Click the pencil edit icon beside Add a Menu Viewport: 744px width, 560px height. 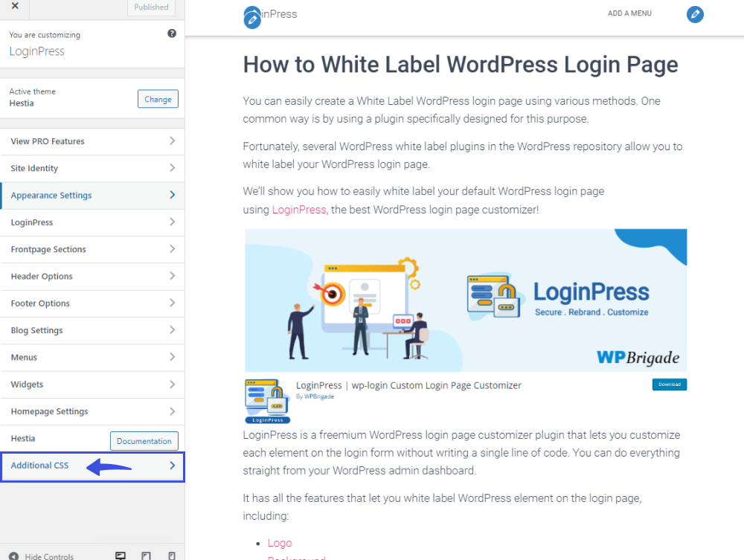tap(695, 14)
